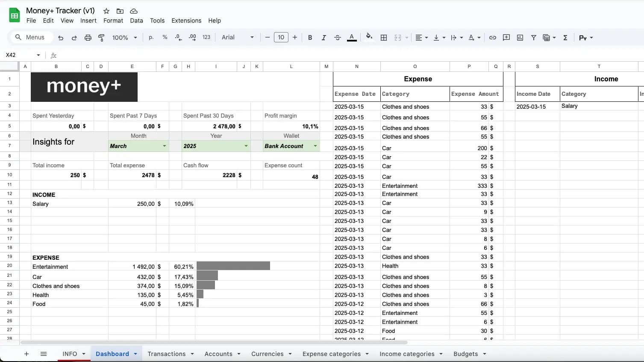The image size is (644, 362).
Task: Open the Tools menu
Action: coord(157,21)
